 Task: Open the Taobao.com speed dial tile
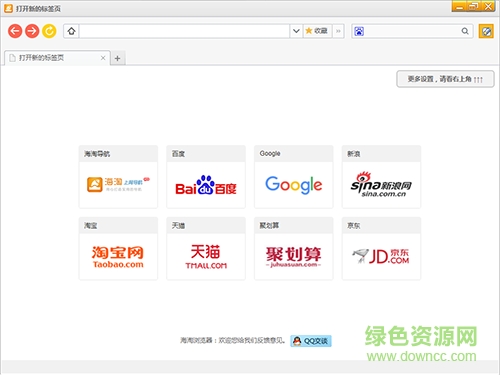pyautogui.click(x=118, y=249)
